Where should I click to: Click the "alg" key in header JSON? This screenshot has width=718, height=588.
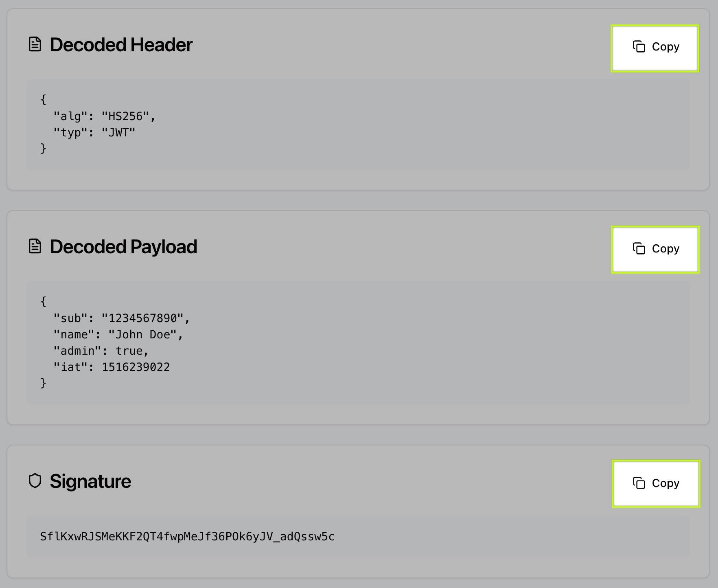[x=70, y=116]
